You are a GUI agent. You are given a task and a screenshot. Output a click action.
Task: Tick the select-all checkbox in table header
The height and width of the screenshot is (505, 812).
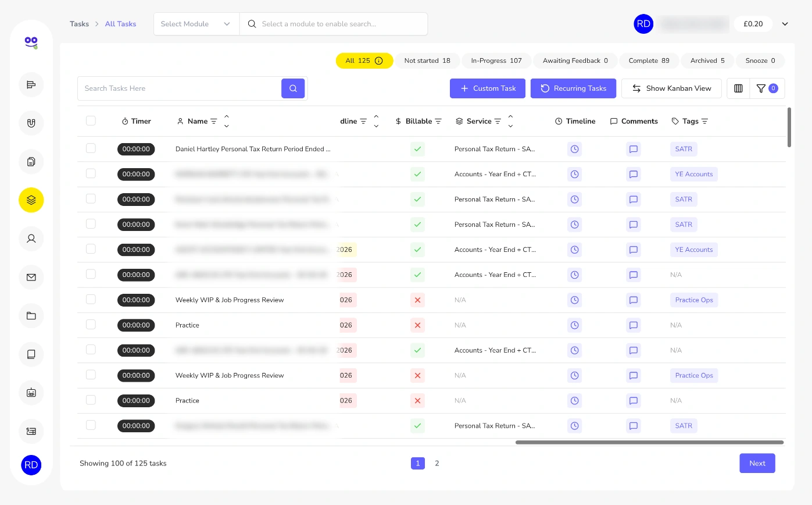click(91, 120)
